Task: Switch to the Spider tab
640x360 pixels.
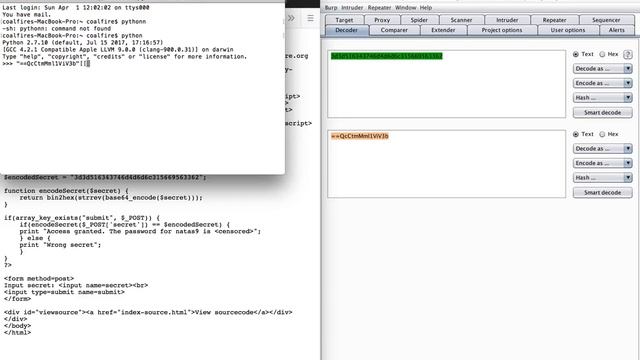Action: coord(419,20)
